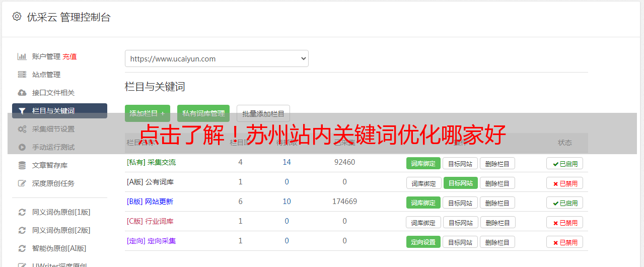Screen dimensions: 644x267
Task: Click 删除栏目 in the 定向采集 row
Action: tap(497, 242)
